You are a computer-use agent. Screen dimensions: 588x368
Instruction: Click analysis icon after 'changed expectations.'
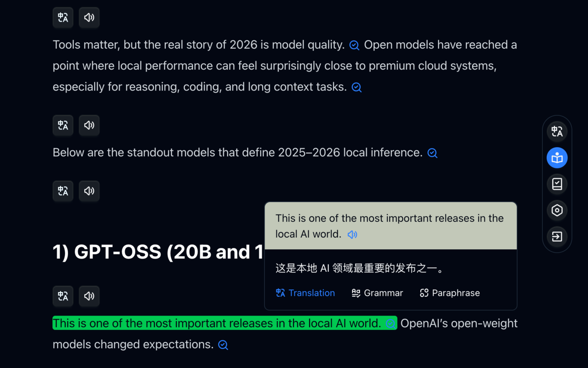point(223,345)
